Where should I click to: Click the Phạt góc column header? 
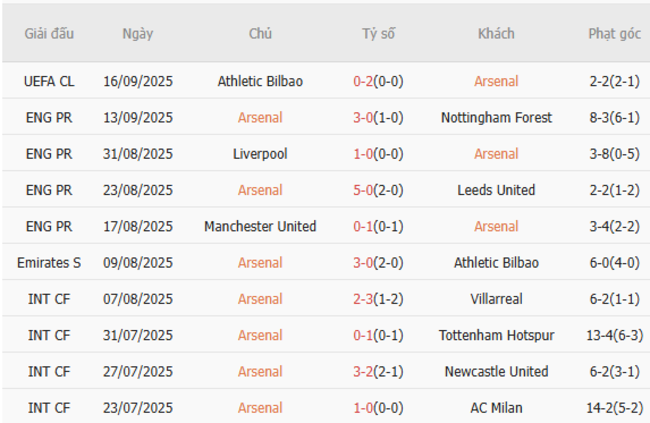614,33
